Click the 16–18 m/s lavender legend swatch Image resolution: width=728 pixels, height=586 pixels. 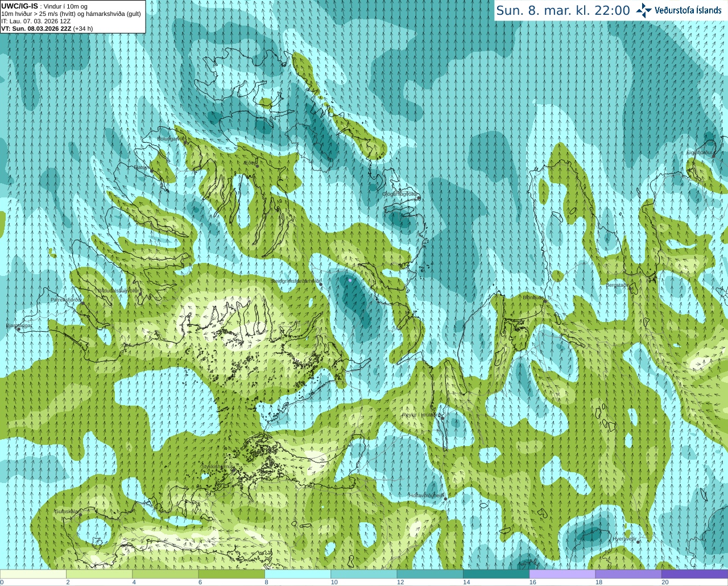click(x=562, y=574)
